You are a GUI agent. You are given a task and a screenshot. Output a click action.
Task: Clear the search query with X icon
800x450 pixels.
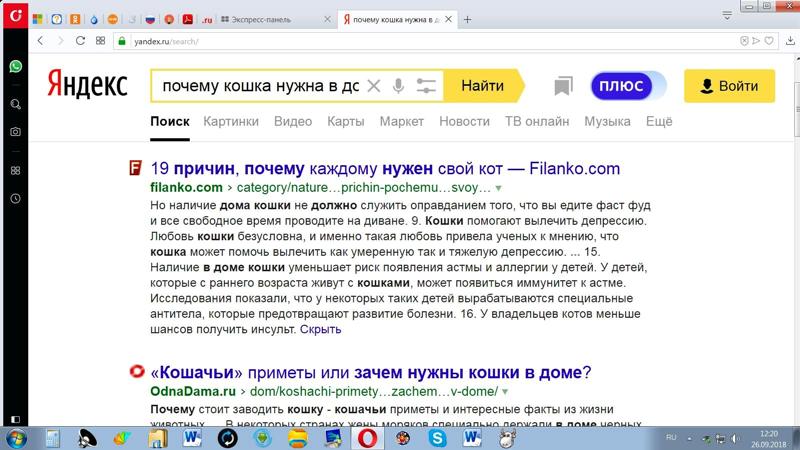[x=374, y=86]
